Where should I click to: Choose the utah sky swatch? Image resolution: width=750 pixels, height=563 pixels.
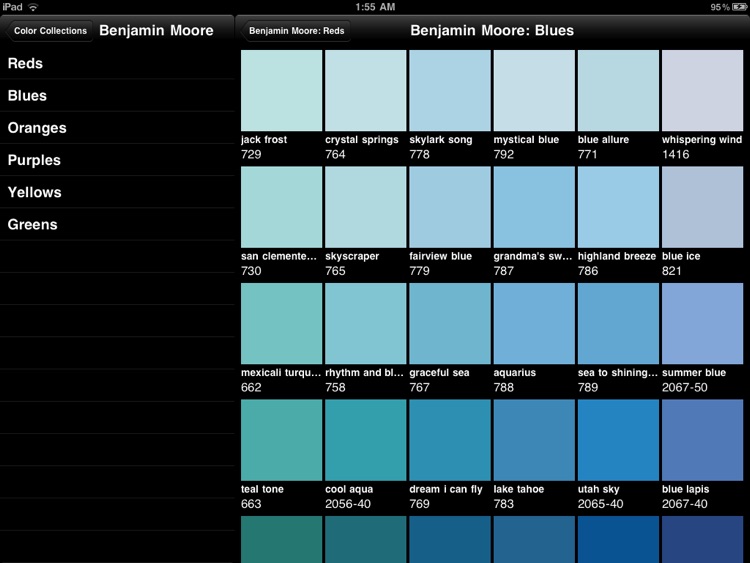coord(618,440)
